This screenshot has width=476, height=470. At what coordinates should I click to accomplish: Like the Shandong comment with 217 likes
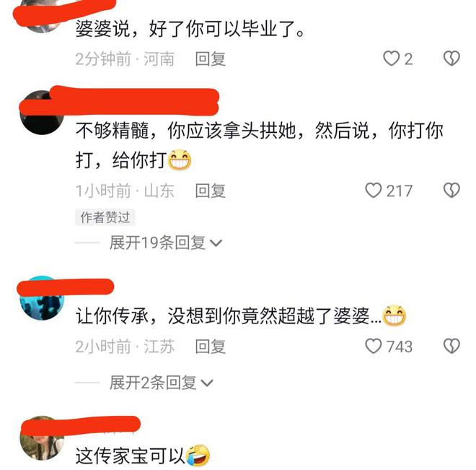[x=373, y=191]
